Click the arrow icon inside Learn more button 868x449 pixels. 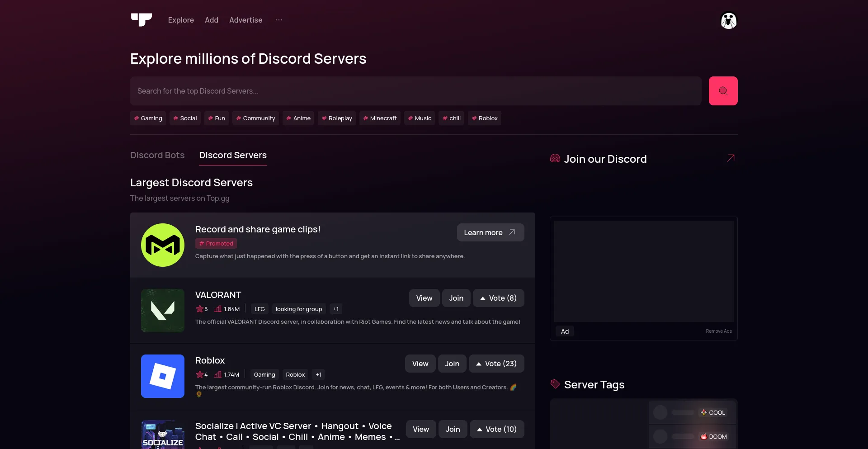tap(512, 232)
